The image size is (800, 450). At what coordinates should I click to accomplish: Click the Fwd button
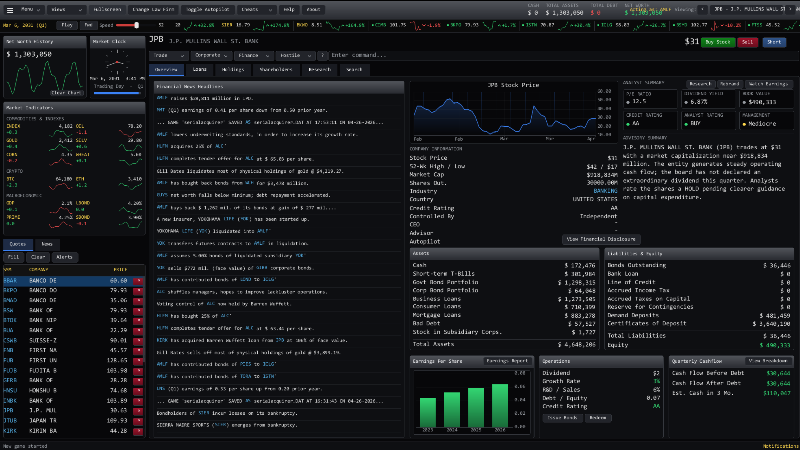click(x=88, y=25)
